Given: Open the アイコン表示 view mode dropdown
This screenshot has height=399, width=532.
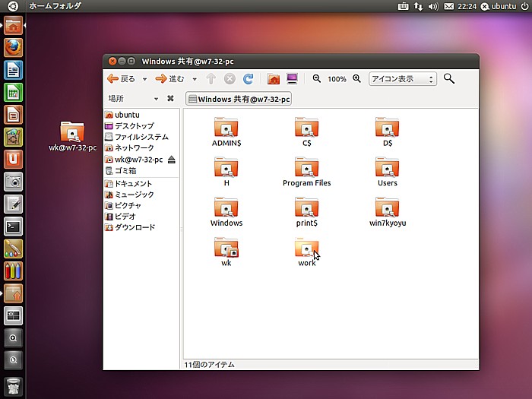Looking at the screenshot, I should (403, 79).
